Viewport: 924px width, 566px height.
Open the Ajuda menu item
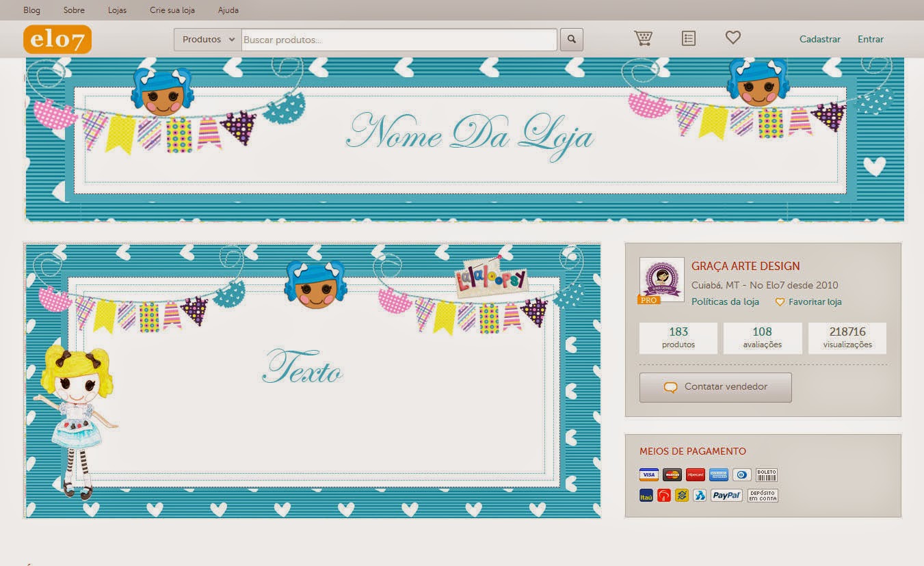[x=228, y=10]
